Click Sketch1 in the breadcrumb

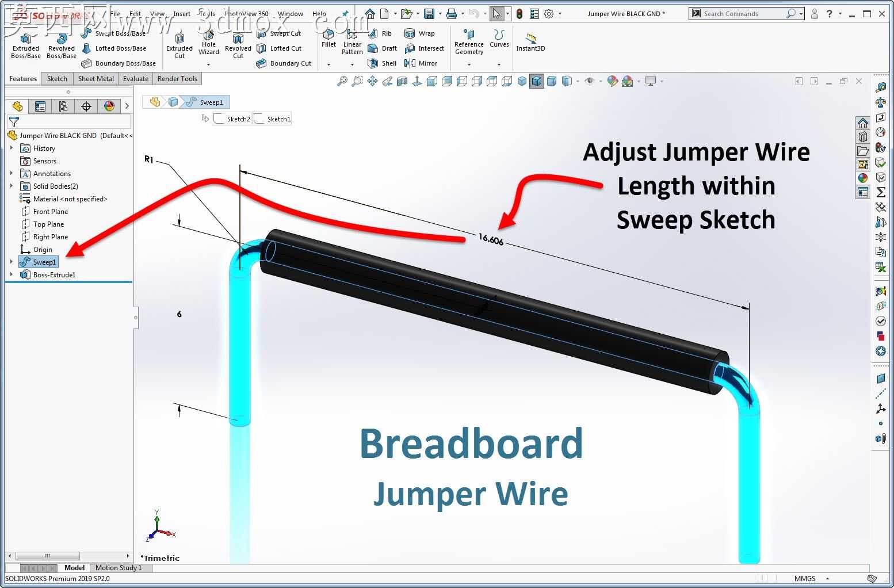[x=272, y=119]
